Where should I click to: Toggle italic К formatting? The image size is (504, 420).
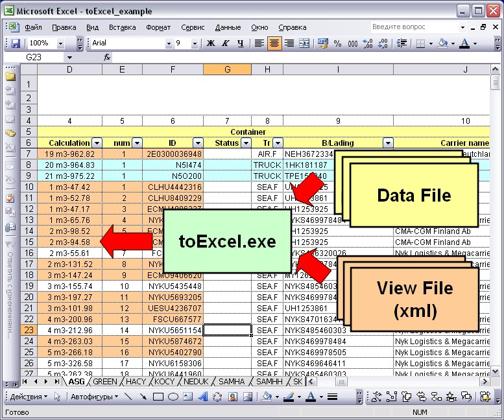226,43
